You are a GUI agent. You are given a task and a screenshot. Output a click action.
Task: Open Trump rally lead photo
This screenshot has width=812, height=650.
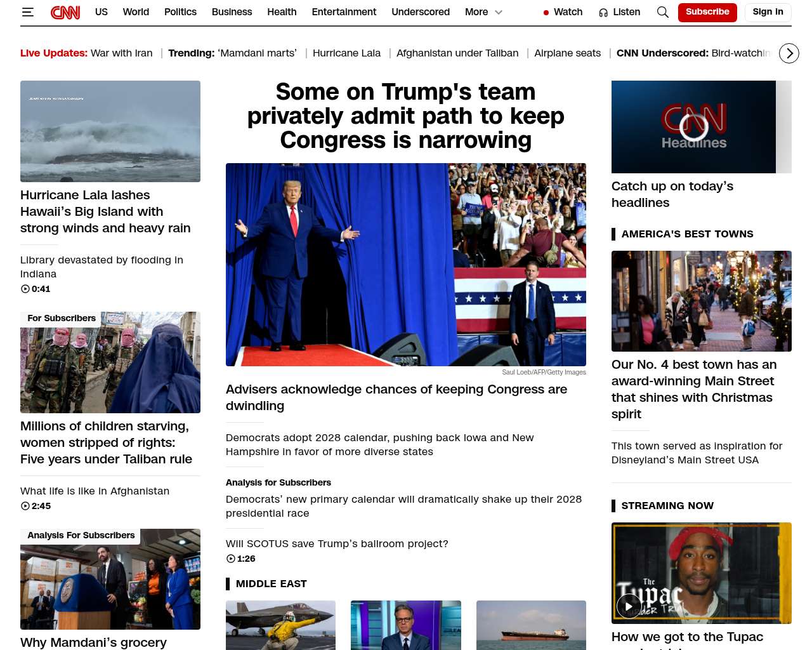tap(406, 265)
